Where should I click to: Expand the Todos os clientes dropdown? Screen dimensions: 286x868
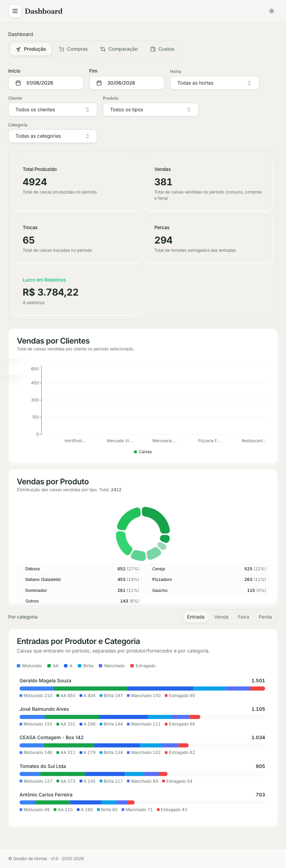(53, 110)
